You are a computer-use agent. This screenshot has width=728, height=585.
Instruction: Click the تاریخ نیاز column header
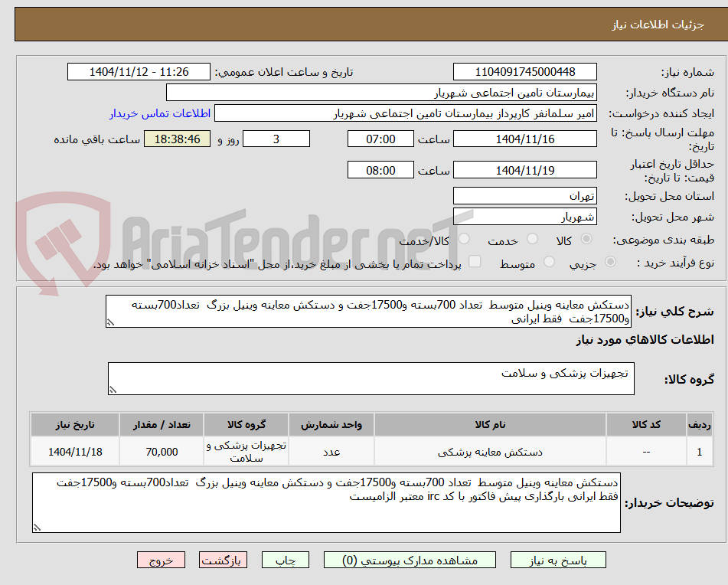click(75, 425)
